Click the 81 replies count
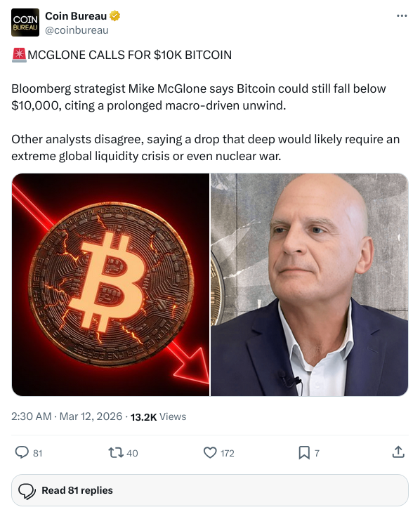 [37, 453]
